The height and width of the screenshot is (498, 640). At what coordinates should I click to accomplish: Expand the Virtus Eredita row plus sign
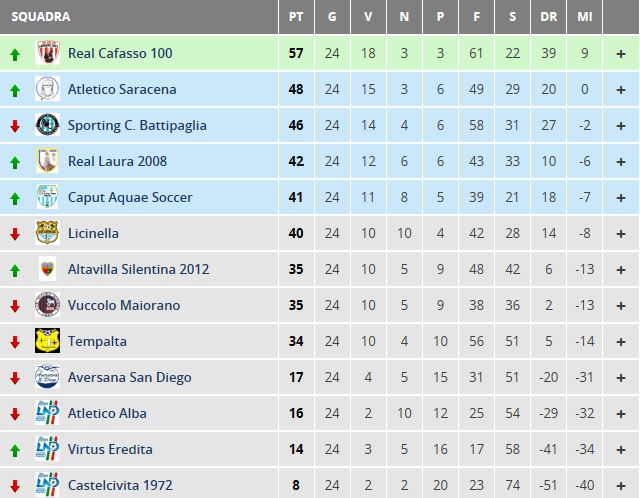[x=621, y=449]
